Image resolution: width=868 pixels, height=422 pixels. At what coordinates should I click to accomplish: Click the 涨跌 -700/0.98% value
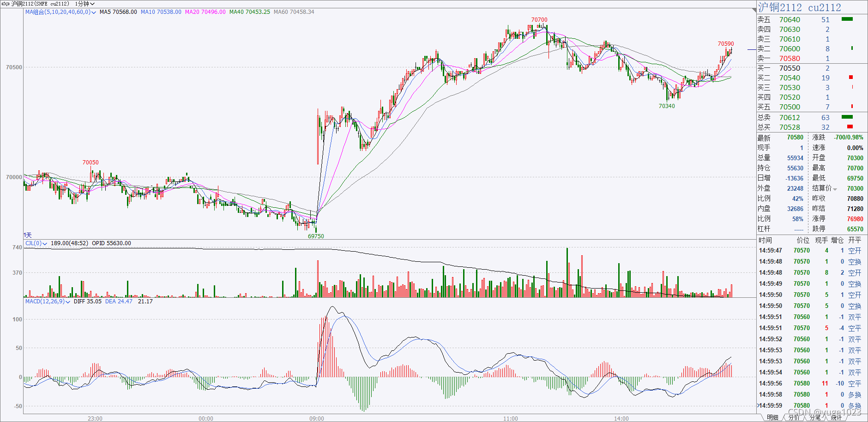pyautogui.click(x=849, y=138)
